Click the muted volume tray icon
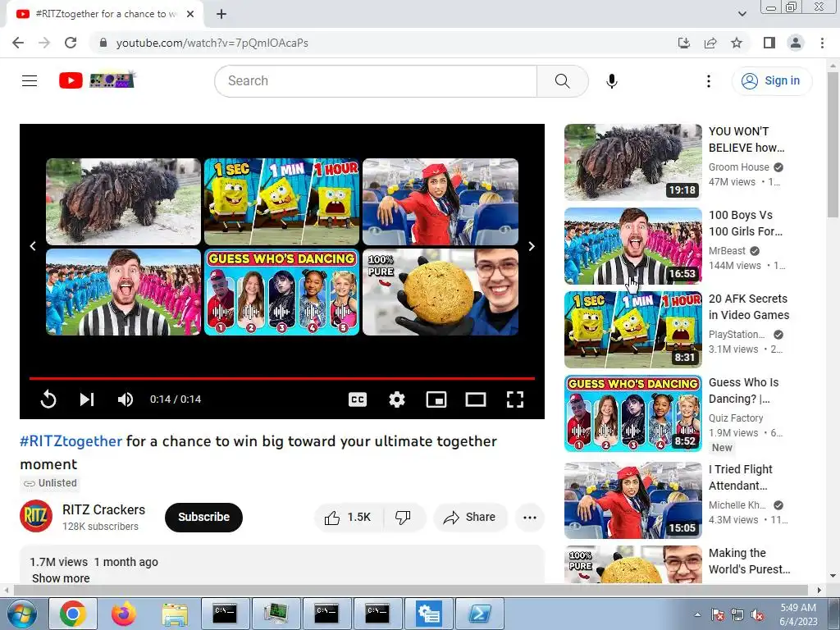The width and height of the screenshot is (840, 630). (x=757, y=615)
